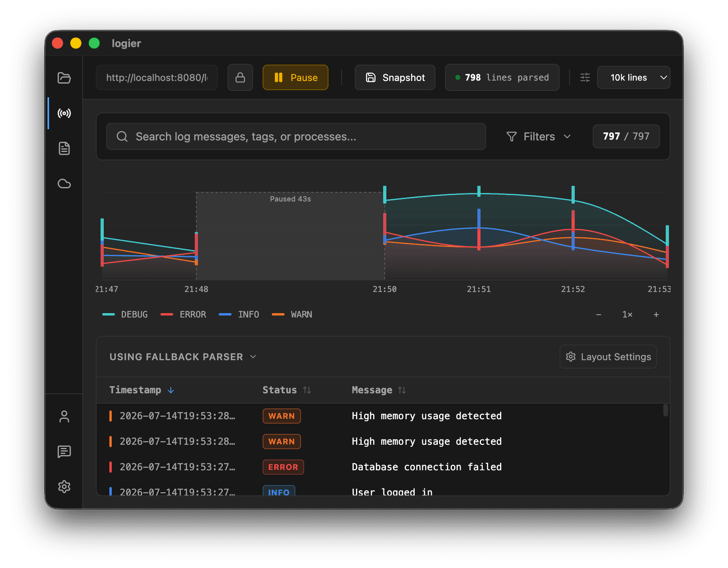728x568 pixels.
Task: Open the settings gear in the sidebar
Action: [x=64, y=487]
